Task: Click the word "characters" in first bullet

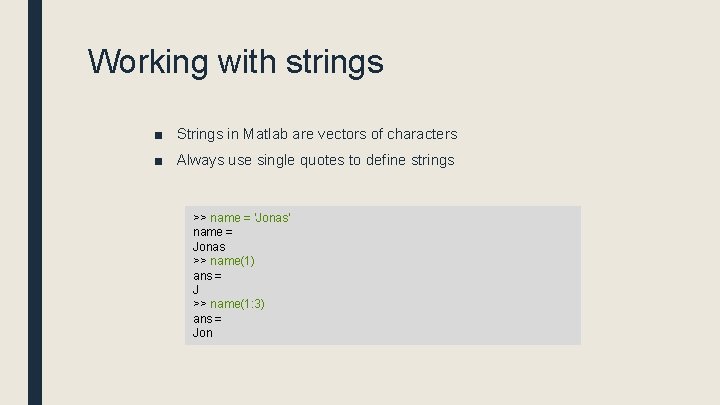Action: click(x=422, y=134)
